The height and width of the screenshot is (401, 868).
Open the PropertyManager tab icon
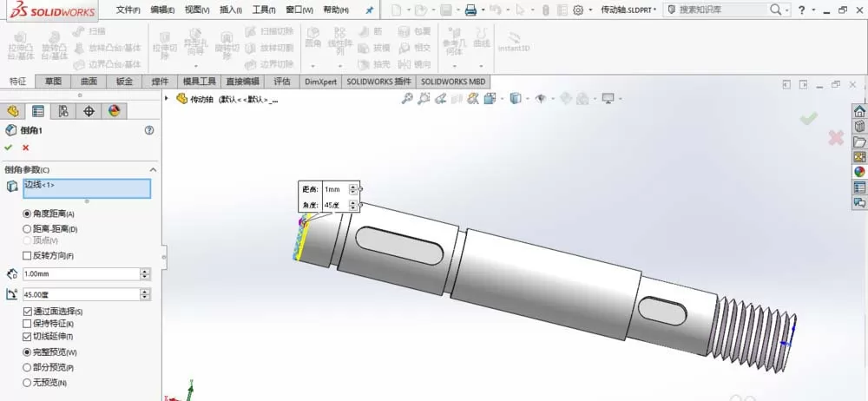point(38,111)
